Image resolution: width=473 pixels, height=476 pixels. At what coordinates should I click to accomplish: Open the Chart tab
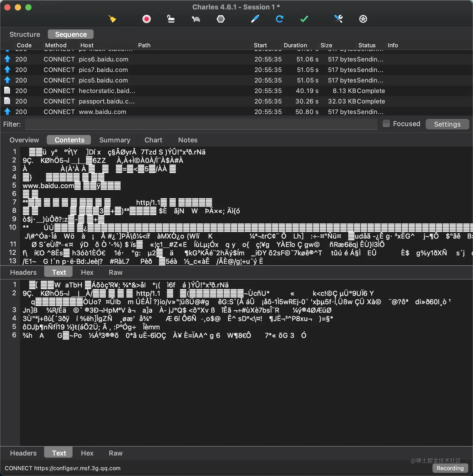point(153,140)
